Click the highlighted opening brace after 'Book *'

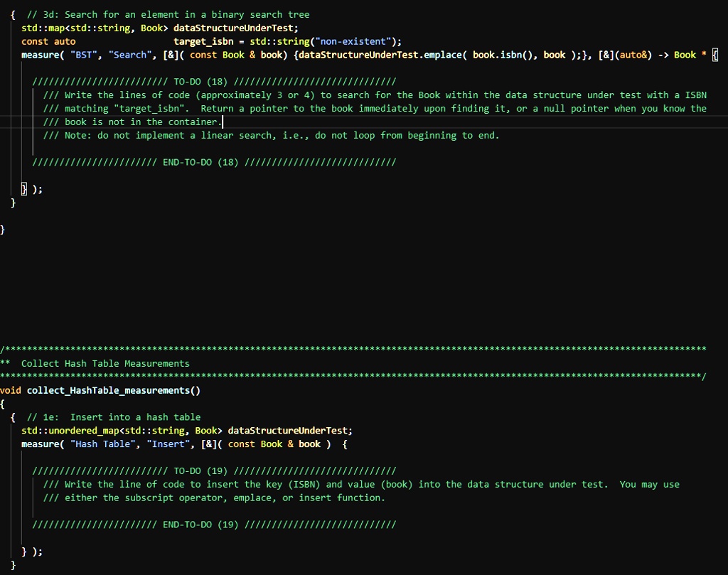tap(715, 55)
